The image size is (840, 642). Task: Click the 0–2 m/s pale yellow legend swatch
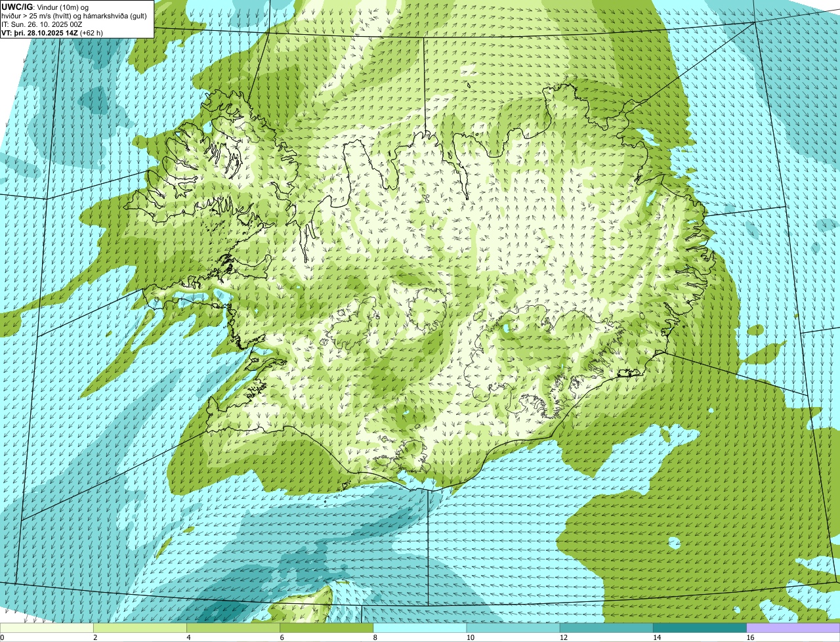click(47, 628)
